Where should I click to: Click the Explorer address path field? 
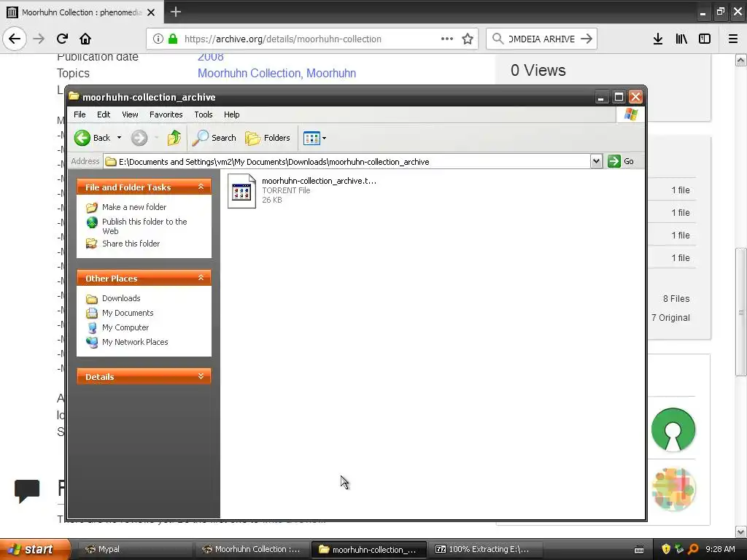347,161
